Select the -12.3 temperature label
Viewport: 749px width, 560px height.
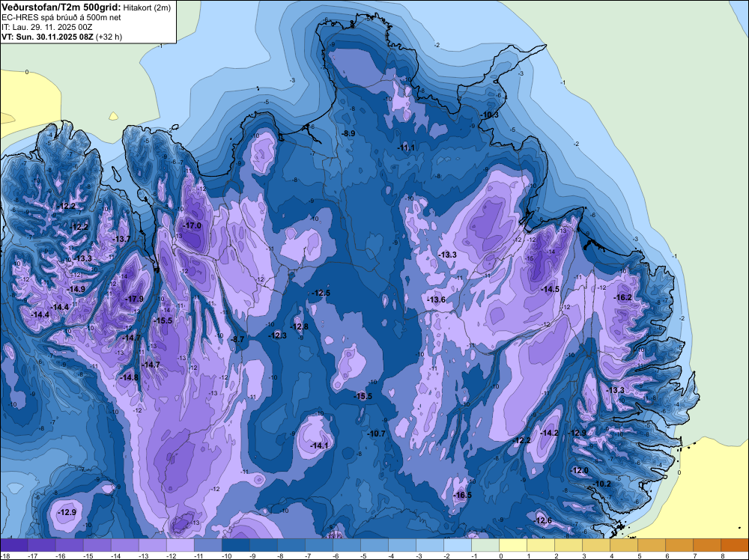pyautogui.click(x=278, y=335)
